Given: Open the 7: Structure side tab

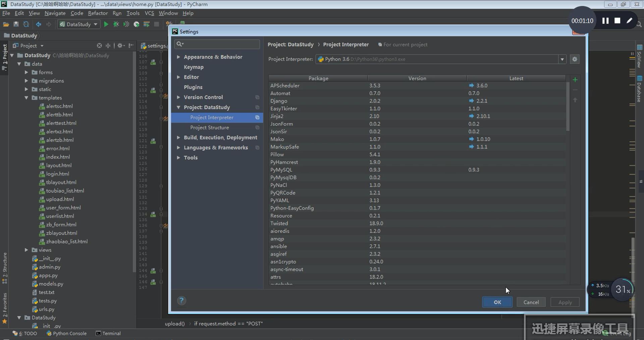Looking at the screenshot, I should (5, 268).
